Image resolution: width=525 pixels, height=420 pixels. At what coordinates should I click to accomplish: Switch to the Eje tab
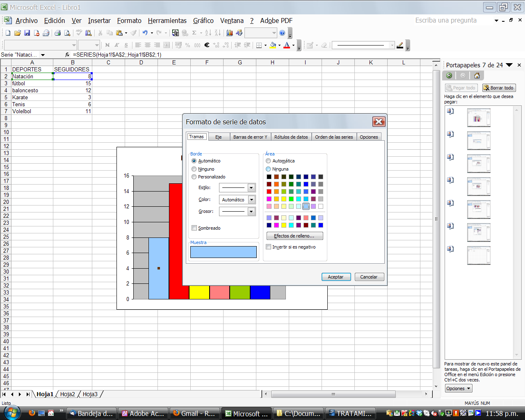(x=219, y=137)
